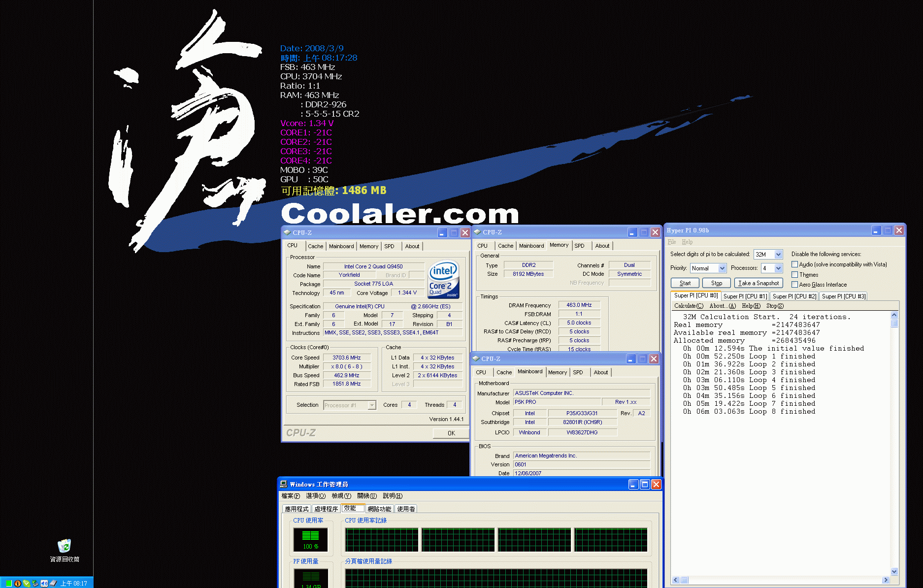
Task: Toggle the Themes checkbox in Hyper PI
Action: click(x=794, y=274)
